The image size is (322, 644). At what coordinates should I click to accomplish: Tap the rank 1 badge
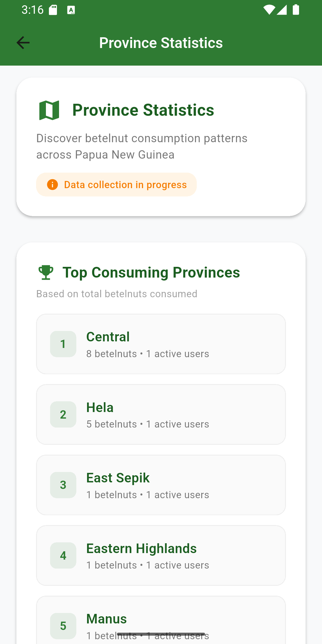(63, 344)
